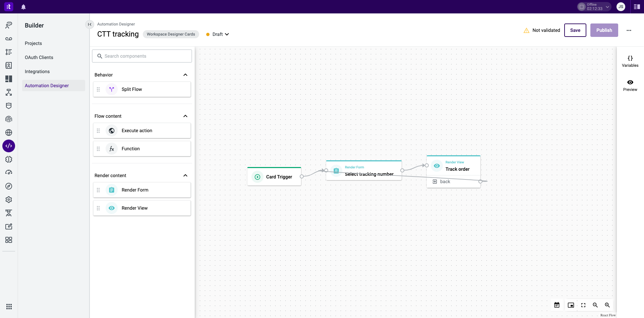Viewport: 644px width, 318px height.
Task: Collapse the Flow content section
Action: 185,116
